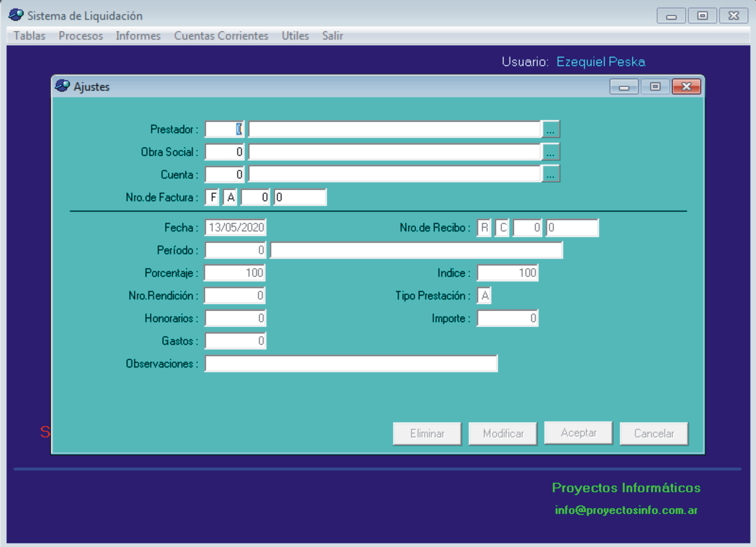Confirm with the Aceptar button
The height and width of the screenshot is (547, 756).
click(x=578, y=433)
